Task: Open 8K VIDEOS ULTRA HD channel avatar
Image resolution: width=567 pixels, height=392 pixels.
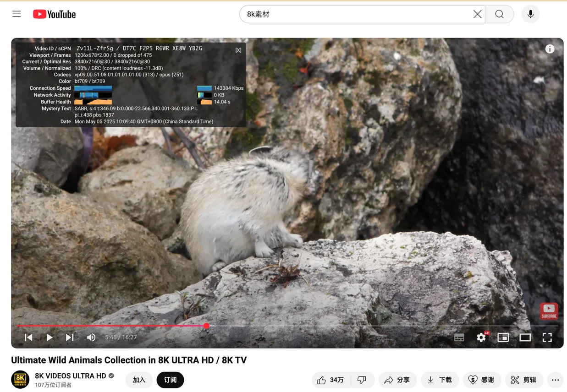Action: [x=20, y=380]
